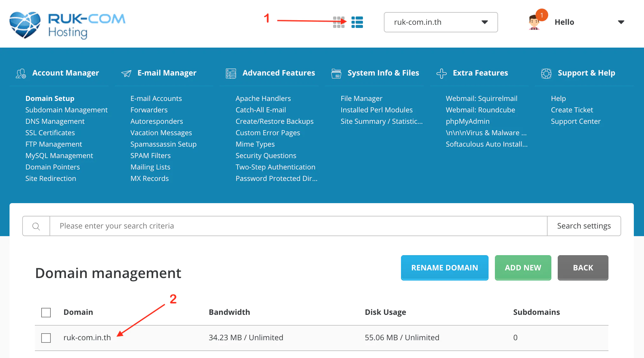Open File Manager
This screenshot has width=644, height=358.
point(361,98)
